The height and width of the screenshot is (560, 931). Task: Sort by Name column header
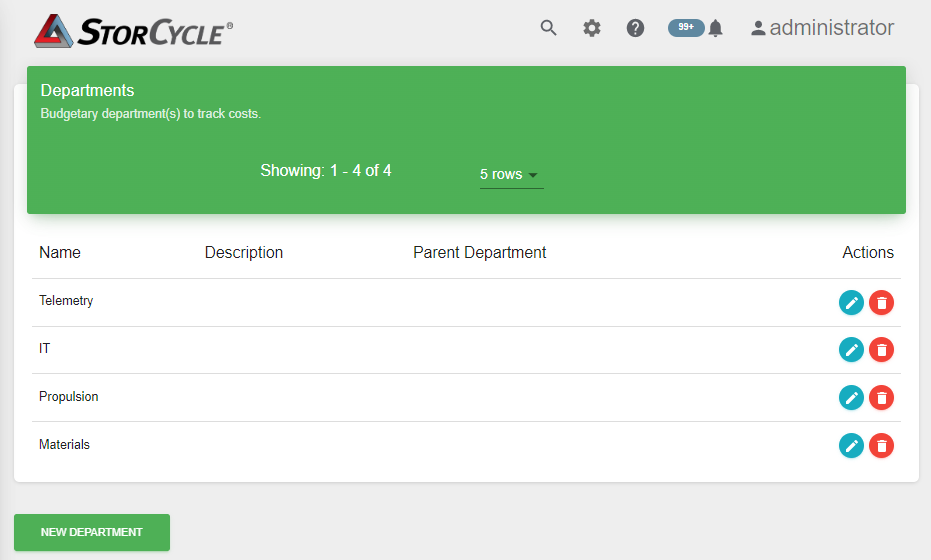(60, 252)
